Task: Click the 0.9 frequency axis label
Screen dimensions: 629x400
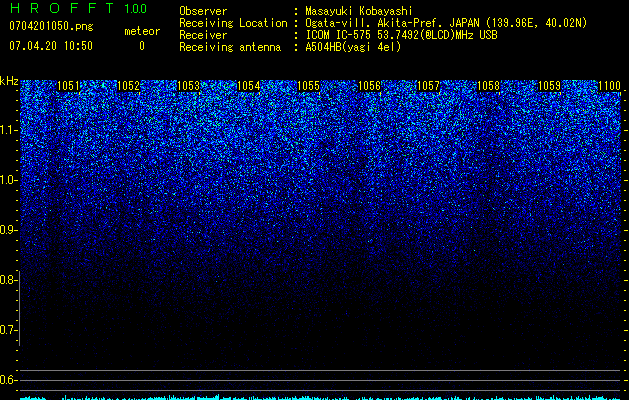Action: [8, 230]
